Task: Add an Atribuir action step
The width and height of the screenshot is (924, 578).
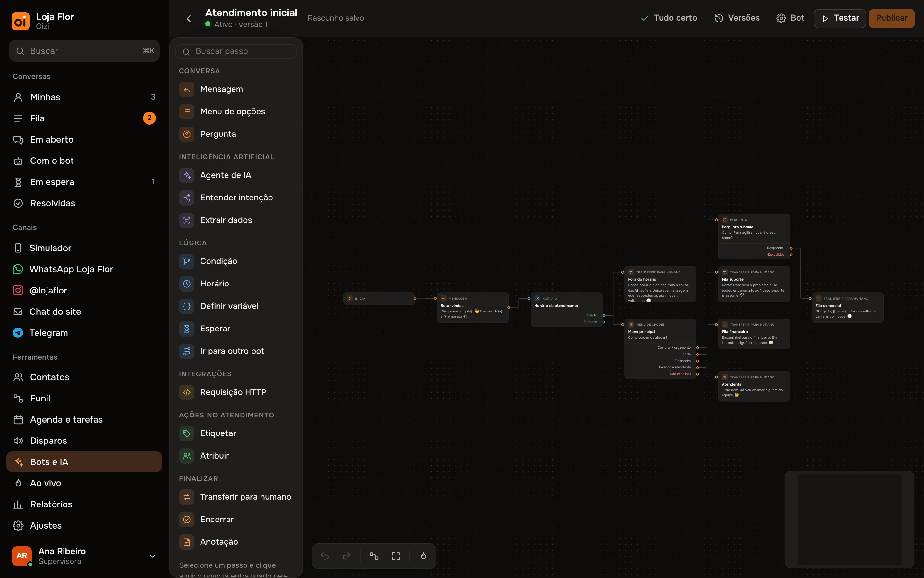Action: tap(235, 456)
